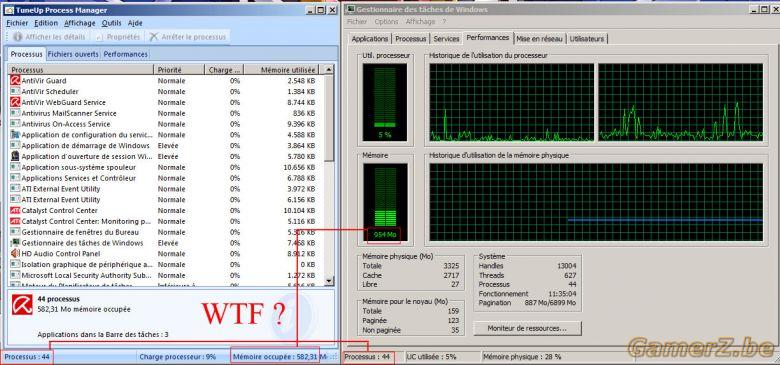Click the Moniteur de ressources button
This screenshot has height=365, width=780.
pos(527,328)
